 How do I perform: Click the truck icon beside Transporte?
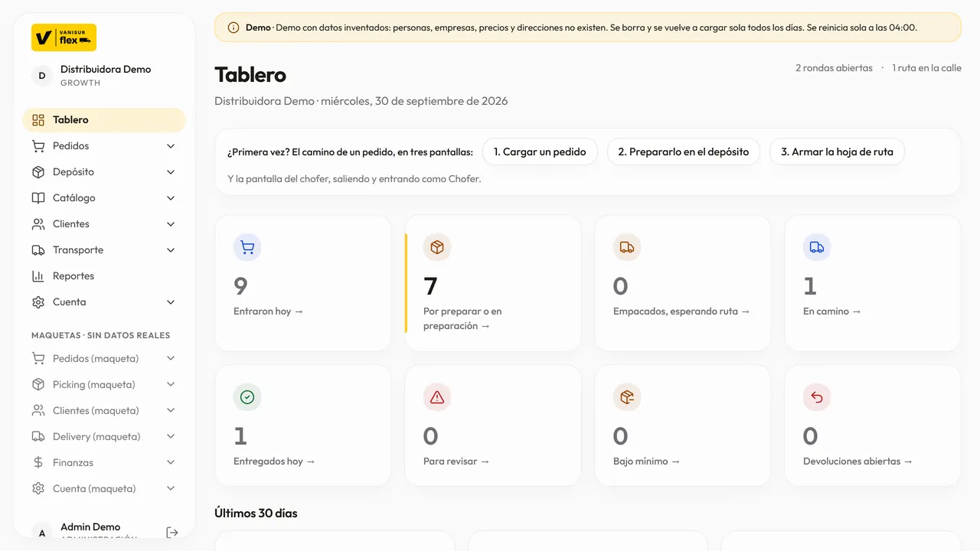[38, 250]
